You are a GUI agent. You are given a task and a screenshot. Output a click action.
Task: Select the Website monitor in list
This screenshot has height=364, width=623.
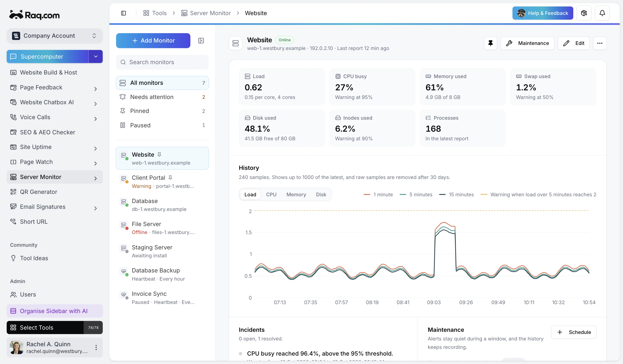click(x=162, y=158)
